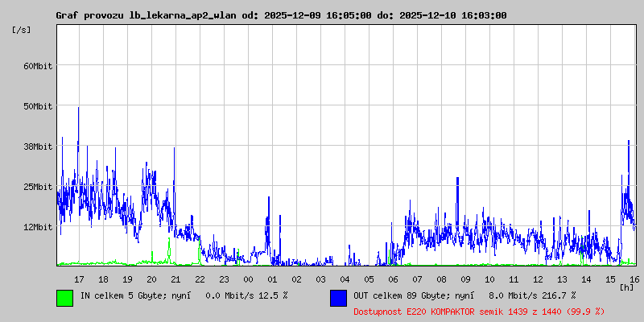Click the '08' hour label on x-axis
The width and height of the screenshot is (644, 322).
coord(441,279)
